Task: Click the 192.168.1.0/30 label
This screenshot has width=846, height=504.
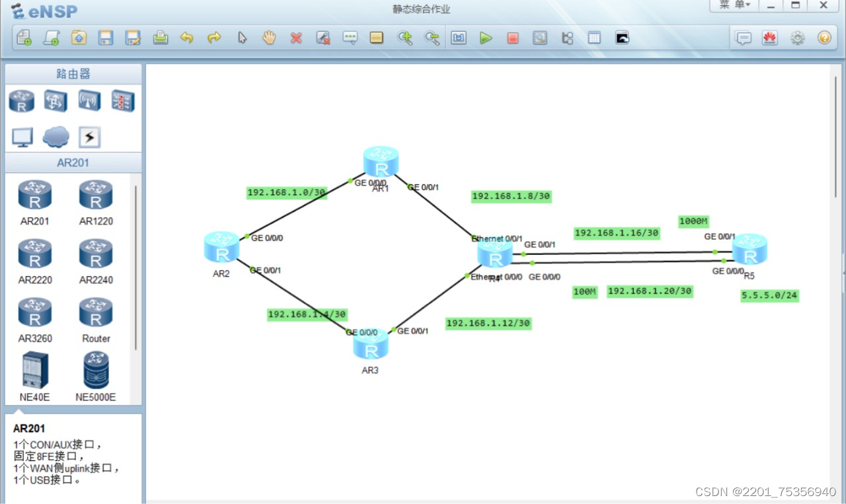Action: [x=287, y=193]
